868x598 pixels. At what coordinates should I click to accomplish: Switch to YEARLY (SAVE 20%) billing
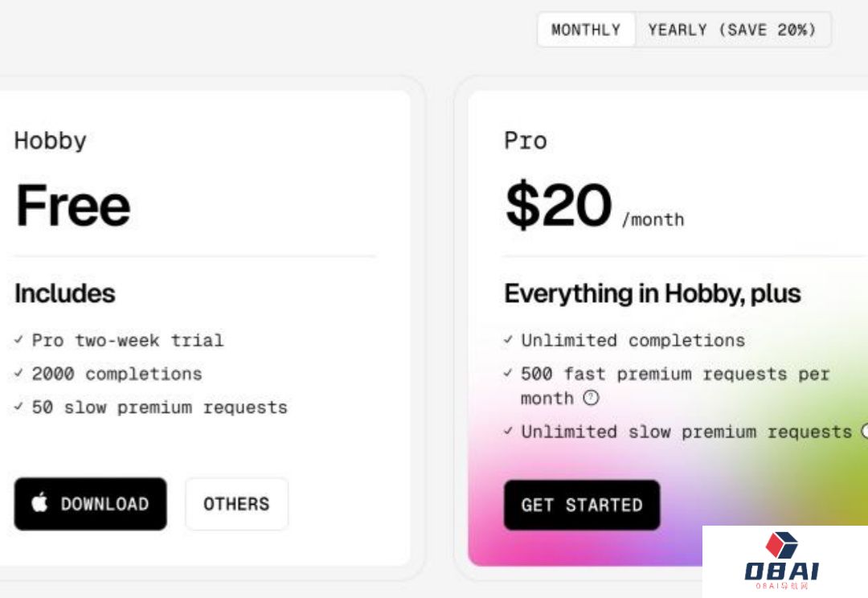pos(732,30)
